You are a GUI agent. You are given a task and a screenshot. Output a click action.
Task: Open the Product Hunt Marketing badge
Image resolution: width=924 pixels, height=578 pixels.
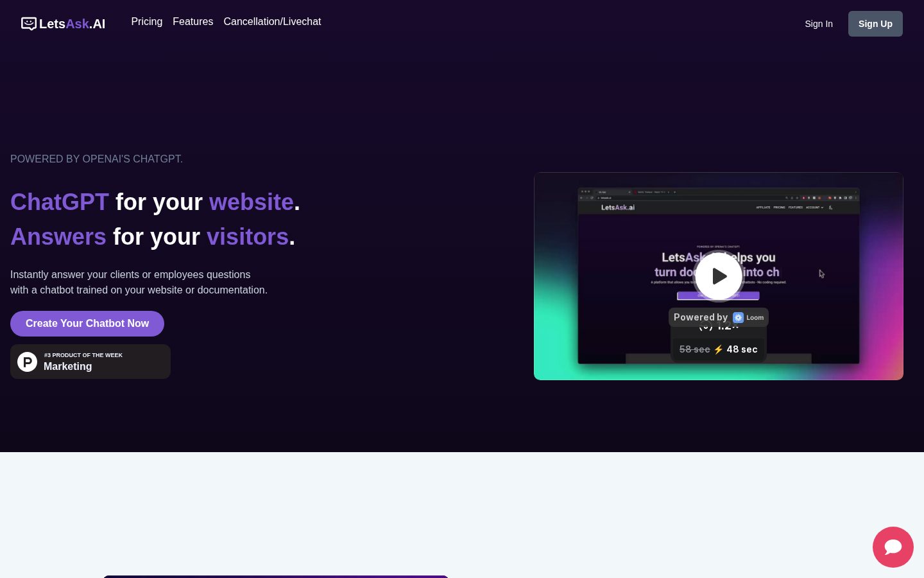[90, 362]
